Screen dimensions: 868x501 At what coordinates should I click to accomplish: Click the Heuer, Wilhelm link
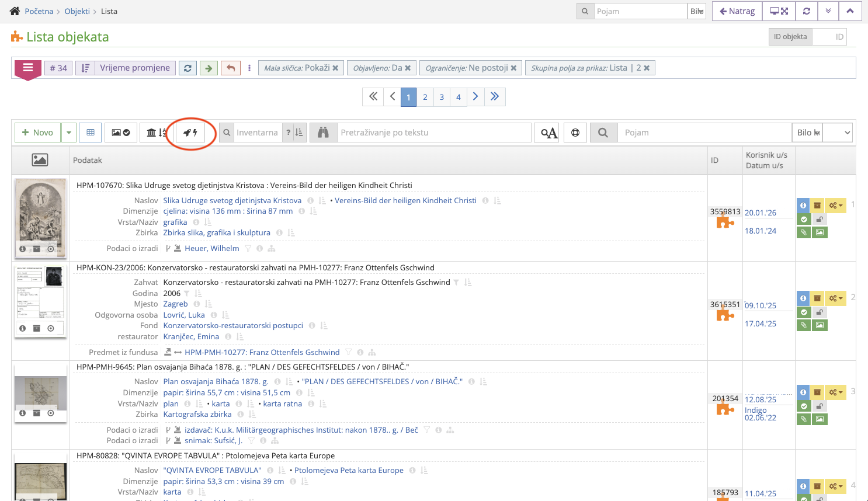[212, 248]
